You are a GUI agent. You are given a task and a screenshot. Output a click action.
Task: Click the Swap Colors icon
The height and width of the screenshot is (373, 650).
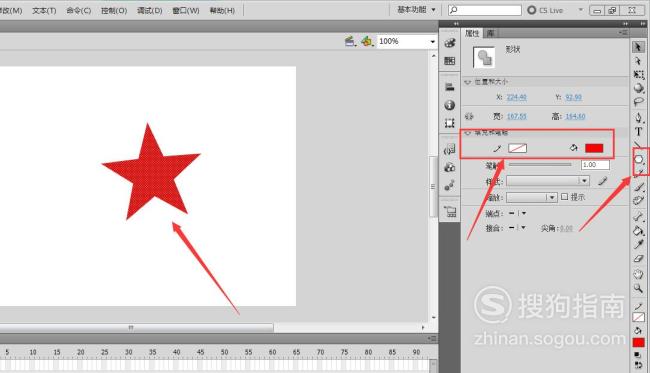[638, 365]
